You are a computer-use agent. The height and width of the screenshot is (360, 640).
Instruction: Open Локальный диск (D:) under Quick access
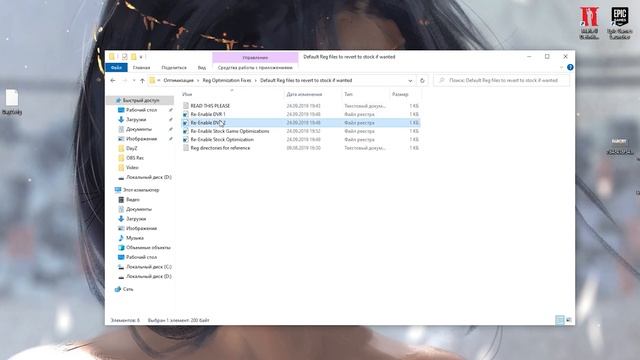149,178
